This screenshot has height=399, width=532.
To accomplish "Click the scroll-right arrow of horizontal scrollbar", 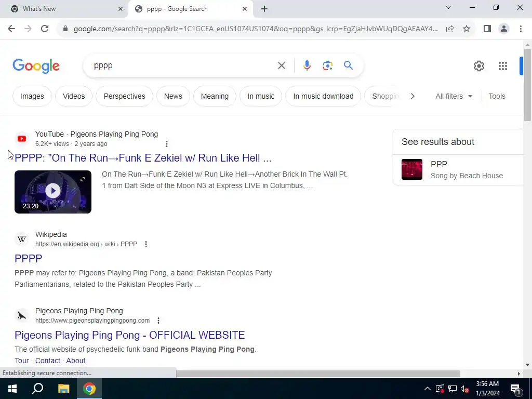I will (x=519, y=374).
